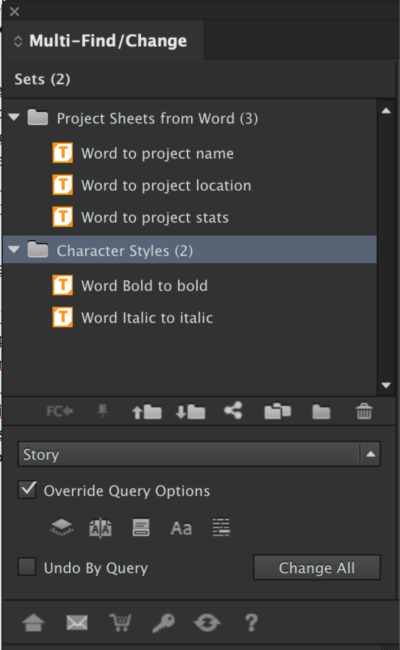Select Word to project location query

point(166,185)
